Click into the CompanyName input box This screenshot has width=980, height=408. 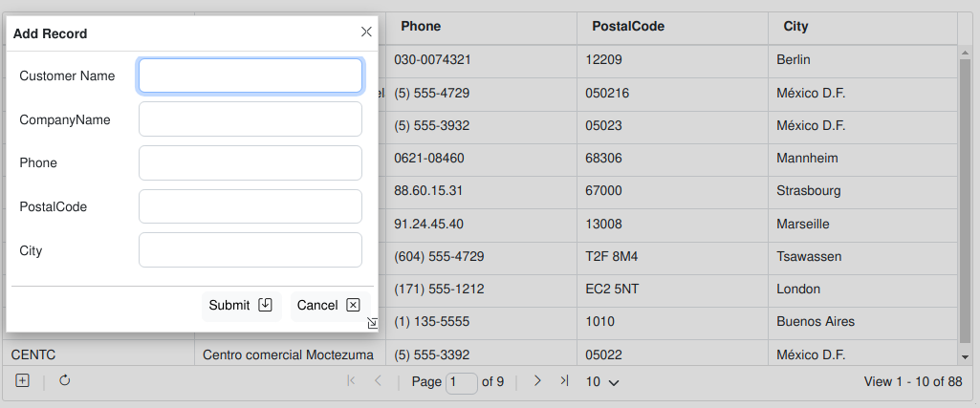[x=250, y=119]
